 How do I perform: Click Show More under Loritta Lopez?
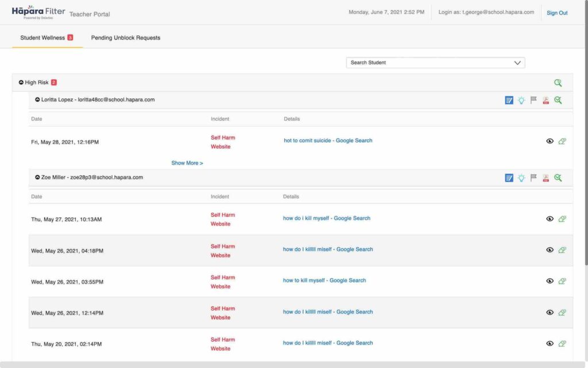pos(187,163)
